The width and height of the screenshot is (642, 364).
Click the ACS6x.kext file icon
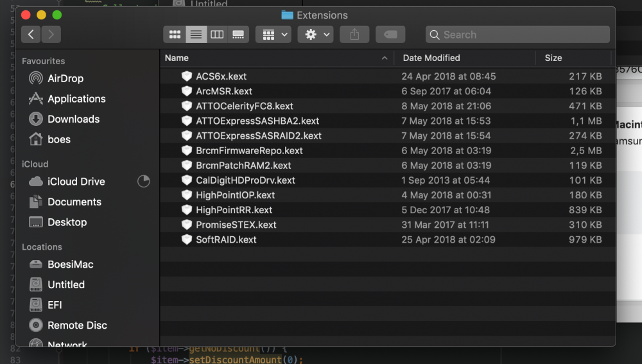(x=187, y=76)
